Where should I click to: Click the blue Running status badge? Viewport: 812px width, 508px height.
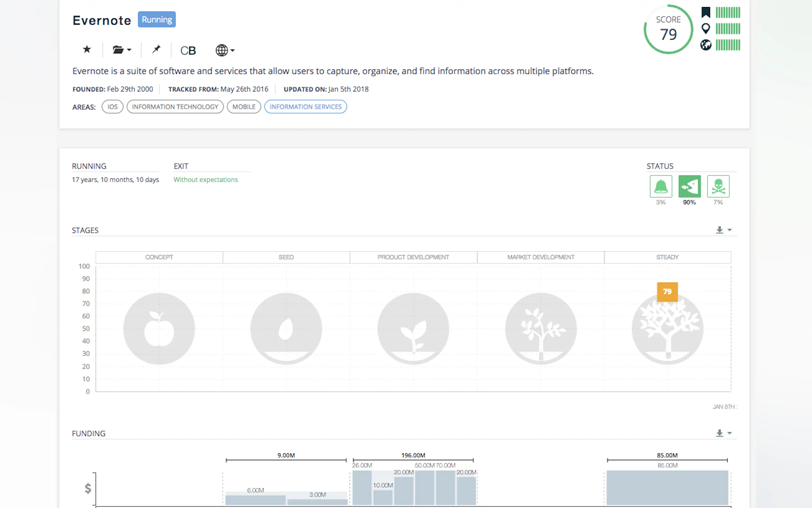click(157, 20)
